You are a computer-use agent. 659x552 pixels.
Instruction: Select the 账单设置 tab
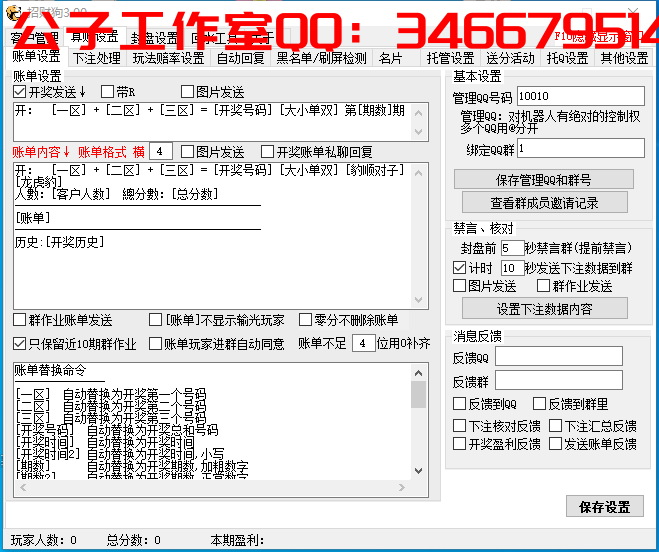[36, 56]
